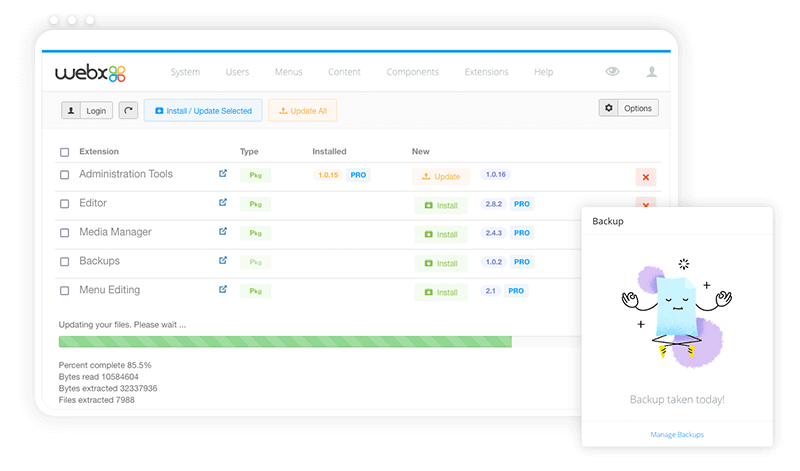Click the webx logo
This screenshot has width=800, height=471.
point(90,73)
